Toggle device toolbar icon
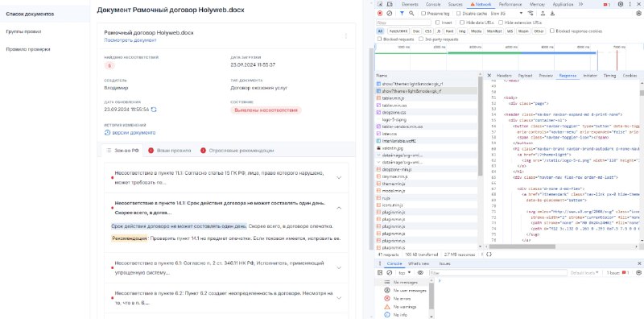 tap(390, 4)
